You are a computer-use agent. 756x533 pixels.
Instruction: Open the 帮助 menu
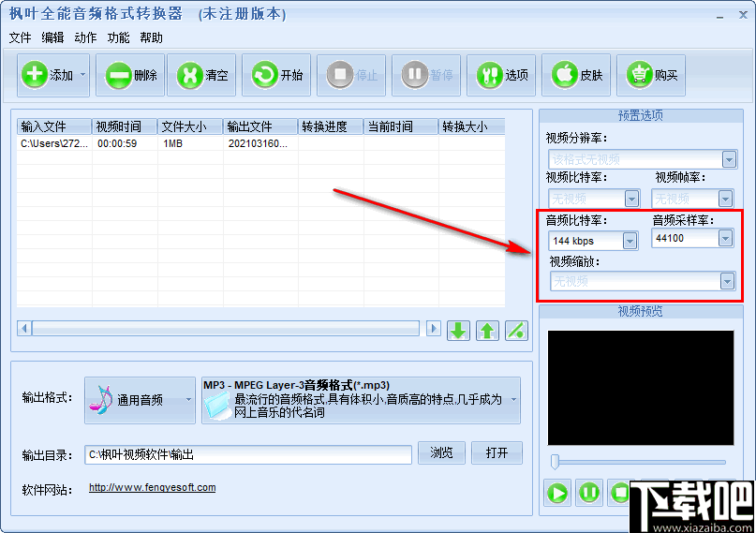(151, 37)
